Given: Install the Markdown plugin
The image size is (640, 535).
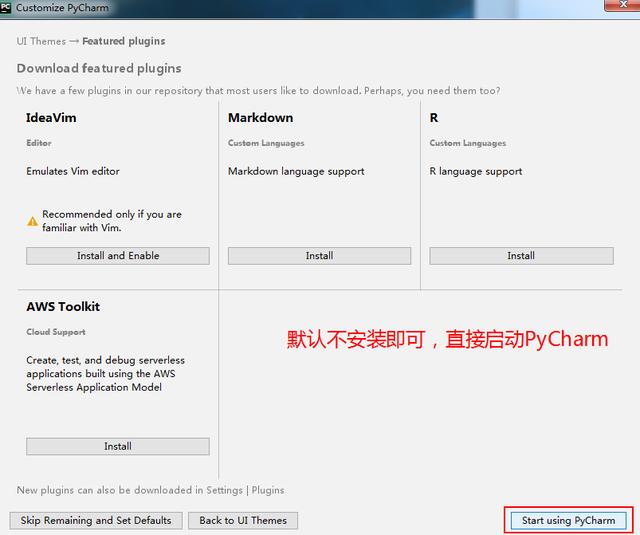Looking at the screenshot, I should click(319, 256).
